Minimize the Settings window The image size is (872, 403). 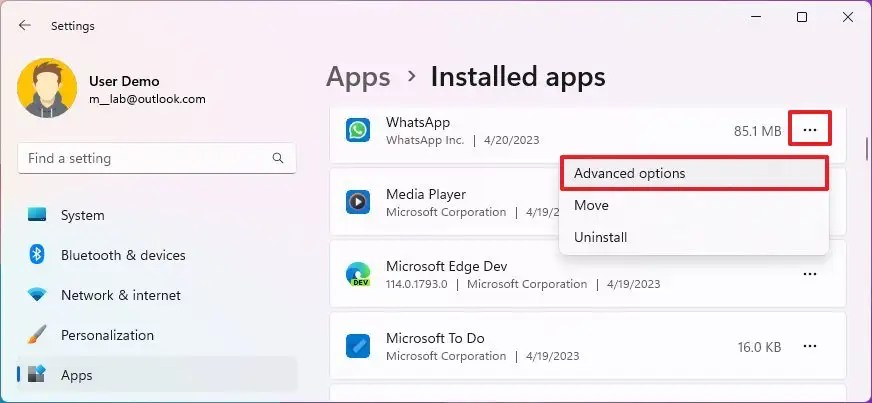[755, 18]
